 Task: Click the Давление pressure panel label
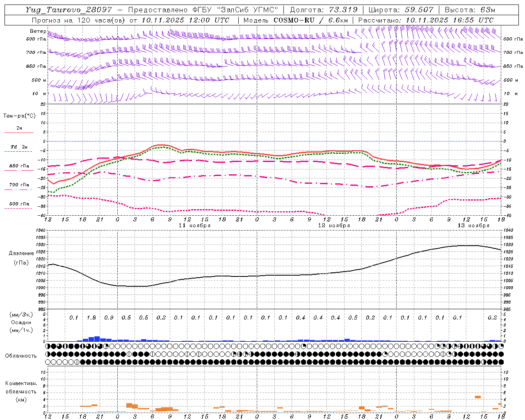[21, 253]
